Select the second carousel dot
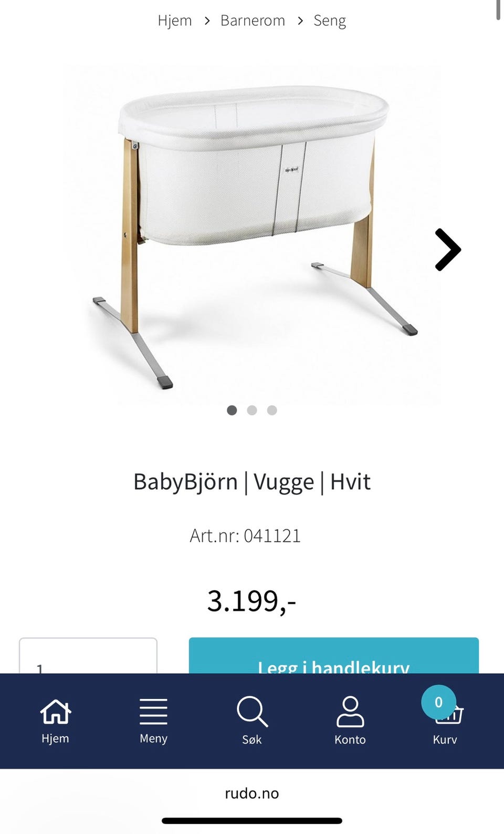The width and height of the screenshot is (504, 834). [252, 410]
